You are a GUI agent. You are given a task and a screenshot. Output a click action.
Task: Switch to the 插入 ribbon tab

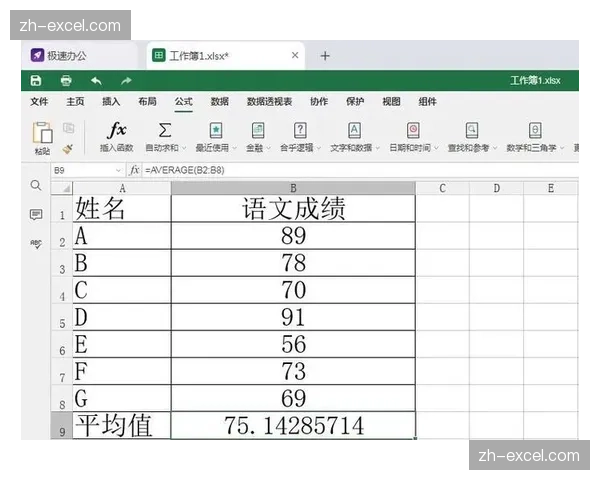pyautogui.click(x=111, y=102)
